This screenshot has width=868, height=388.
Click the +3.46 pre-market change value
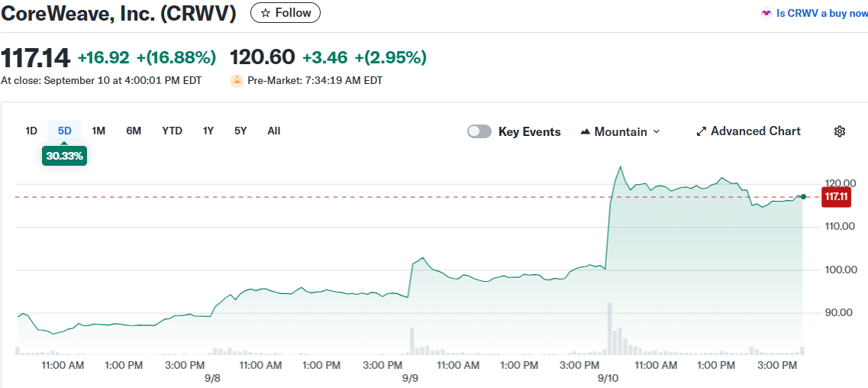click(x=325, y=57)
